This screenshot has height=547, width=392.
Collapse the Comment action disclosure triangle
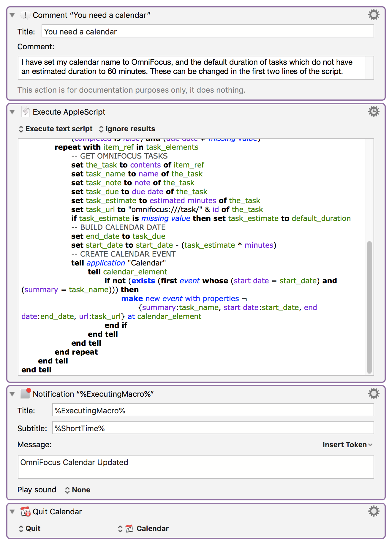click(x=12, y=15)
